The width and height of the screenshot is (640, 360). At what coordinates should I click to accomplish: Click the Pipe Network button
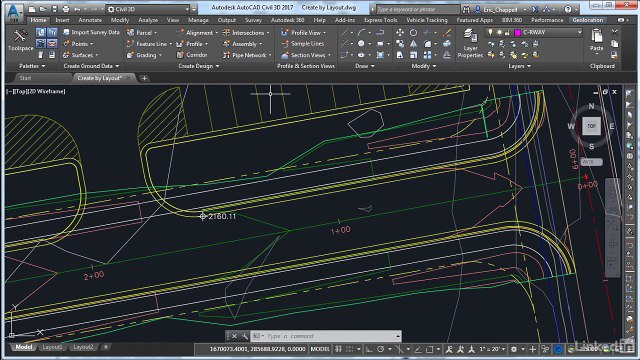(x=246, y=55)
